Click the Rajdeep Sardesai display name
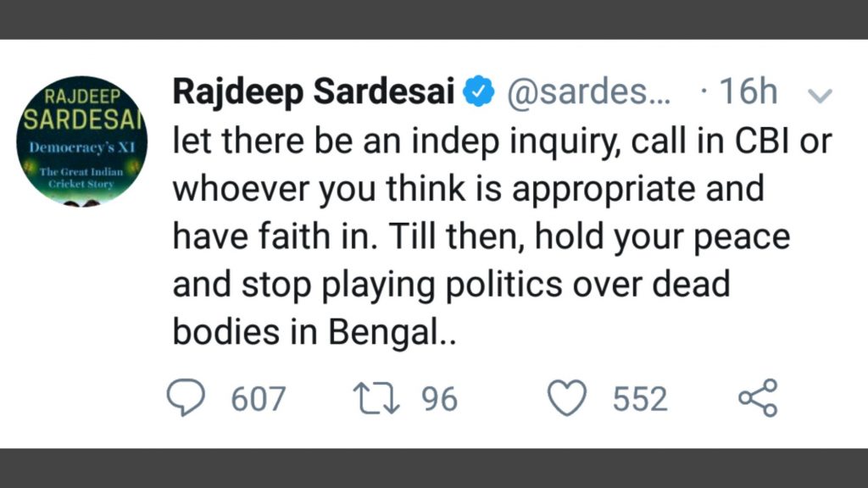868x488 pixels. 314,92
